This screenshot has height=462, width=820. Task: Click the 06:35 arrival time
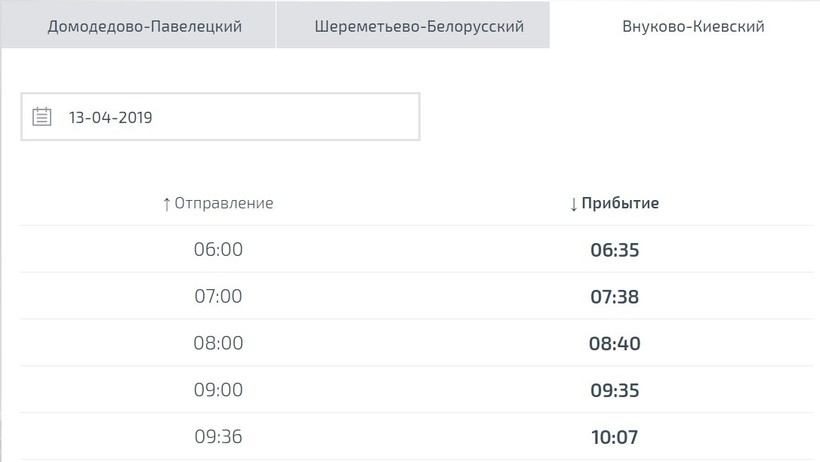(614, 250)
